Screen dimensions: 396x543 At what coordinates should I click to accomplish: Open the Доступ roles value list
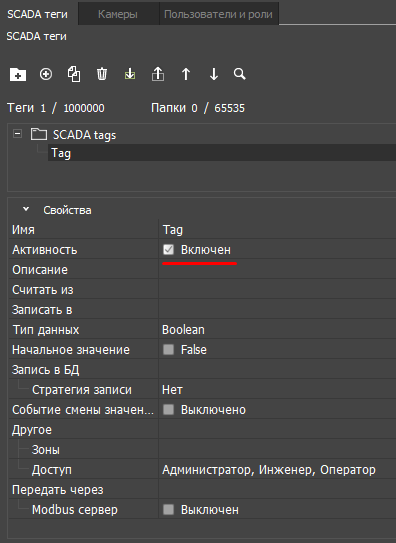click(277, 470)
